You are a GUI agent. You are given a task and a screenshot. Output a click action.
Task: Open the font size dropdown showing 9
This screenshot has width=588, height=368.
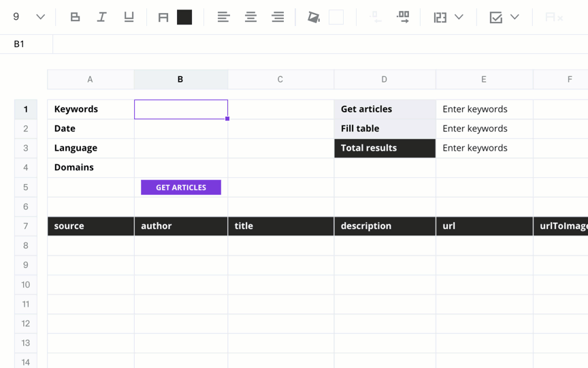pos(41,17)
